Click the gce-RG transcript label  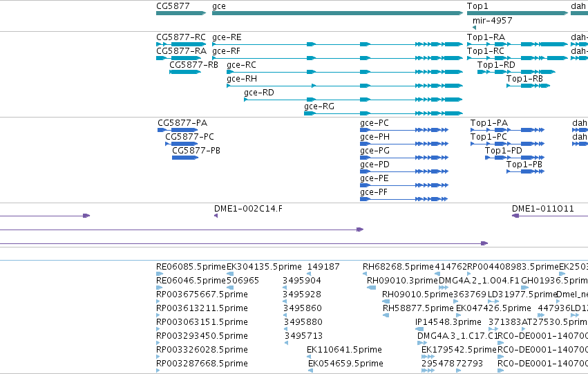pos(319,106)
